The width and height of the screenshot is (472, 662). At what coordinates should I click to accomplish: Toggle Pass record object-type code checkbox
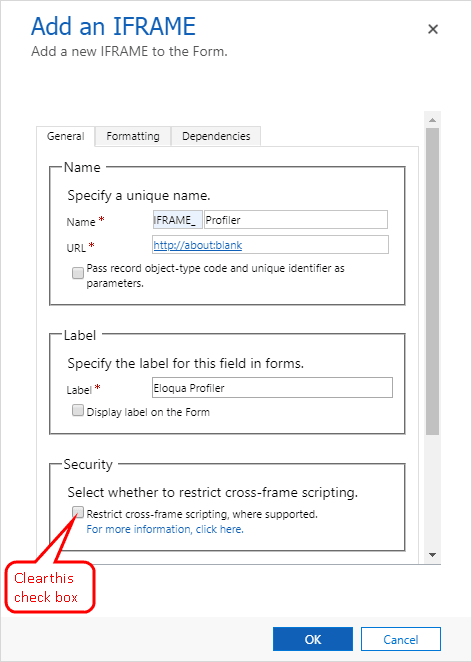pos(78,273)
